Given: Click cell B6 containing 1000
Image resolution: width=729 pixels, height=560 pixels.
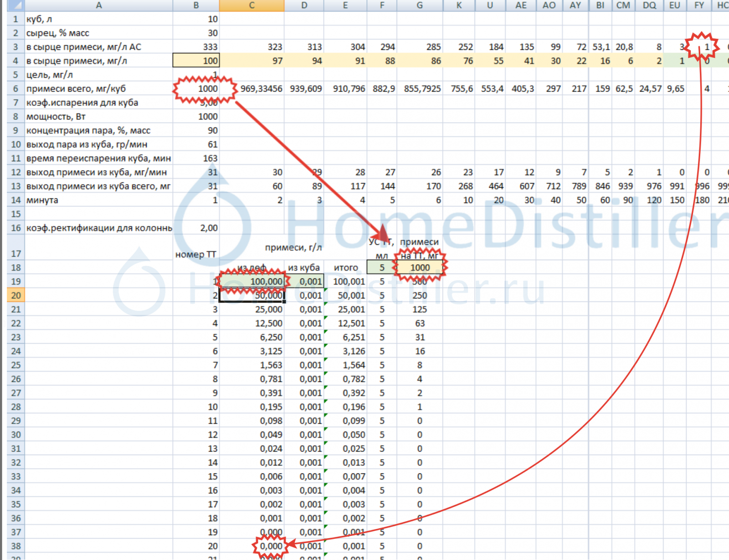Looking at the screenshot, I should click(x=196, y=89).
